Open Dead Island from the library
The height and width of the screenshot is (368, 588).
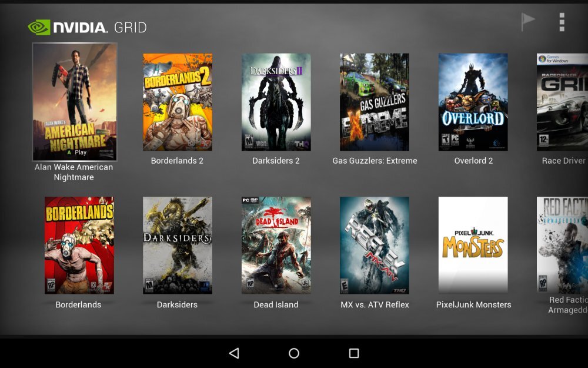coord(276,244)
